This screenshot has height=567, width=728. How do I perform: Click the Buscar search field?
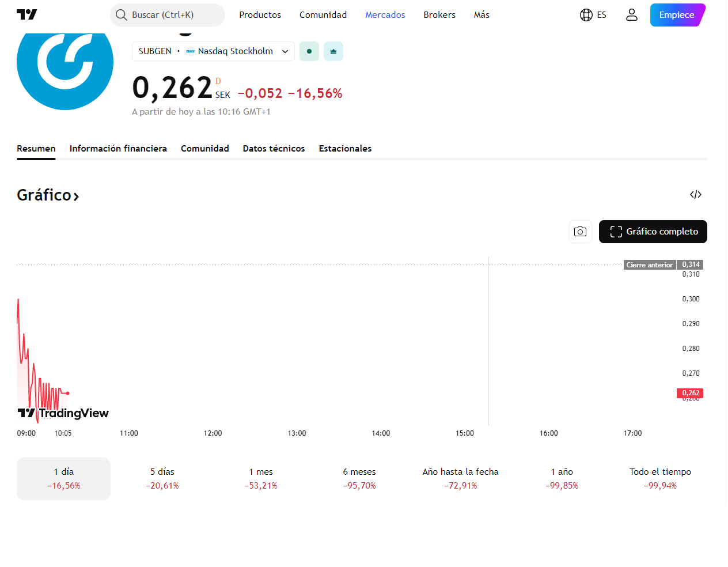168,15
